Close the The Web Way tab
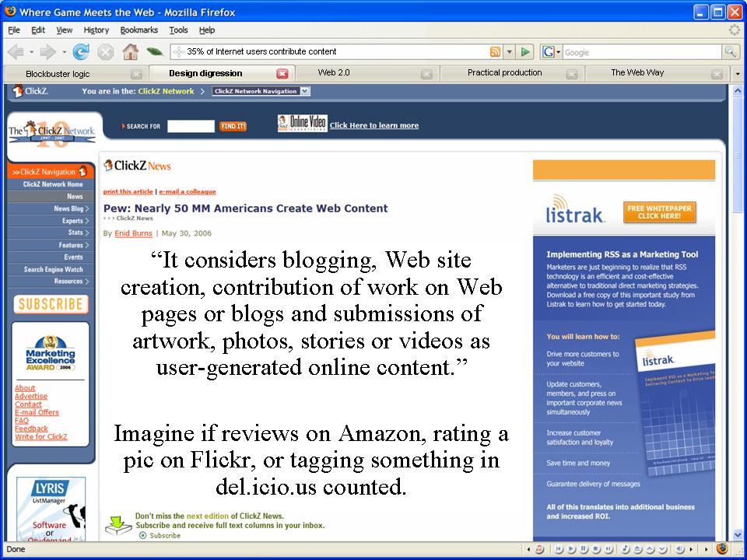747x560 pixels. 717,75
